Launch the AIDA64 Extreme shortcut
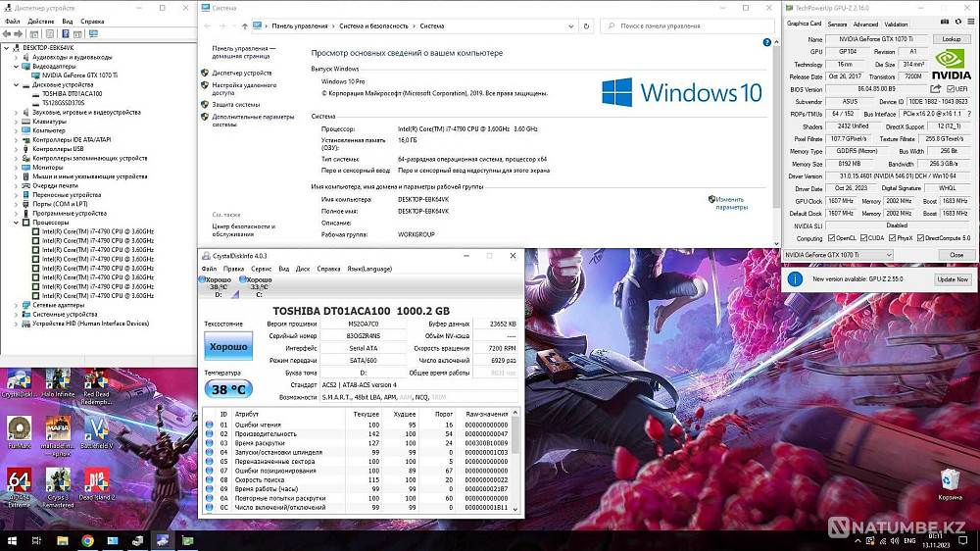The height and width of the screenshot is (551, 980). tap(19, 488)
